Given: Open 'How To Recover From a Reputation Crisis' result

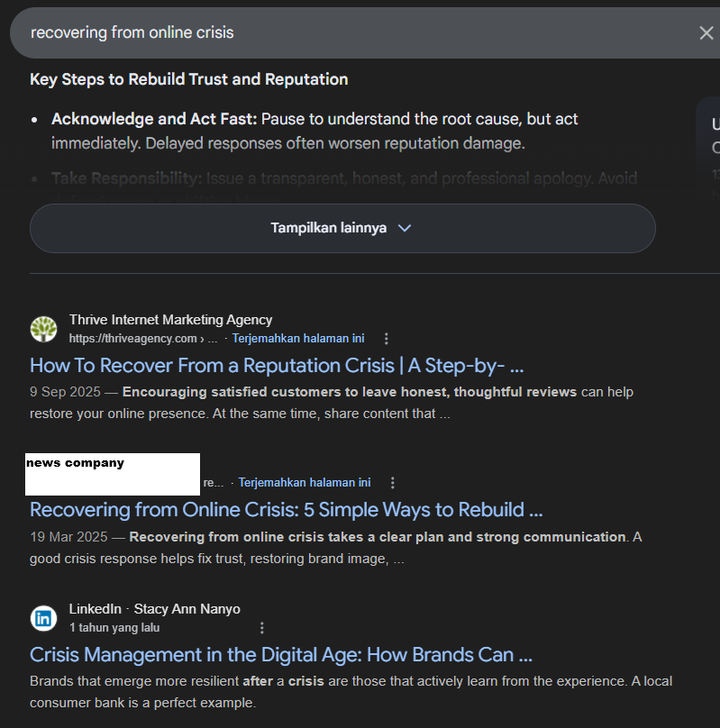Looking at the screenshot, I should pyautogui.click(x=277, y=366).
